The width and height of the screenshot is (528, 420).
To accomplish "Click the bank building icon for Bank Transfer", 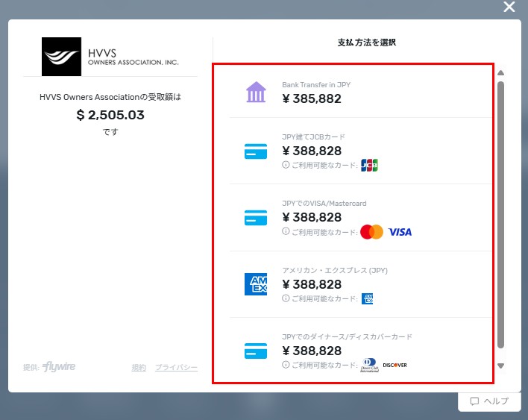I will click(x=256, y=93).
